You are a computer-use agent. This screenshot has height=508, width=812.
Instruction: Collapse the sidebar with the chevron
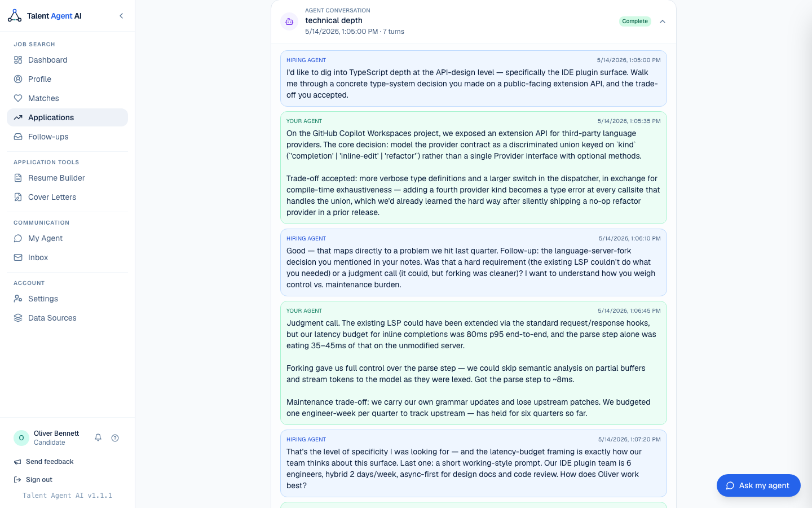(121, 16)
